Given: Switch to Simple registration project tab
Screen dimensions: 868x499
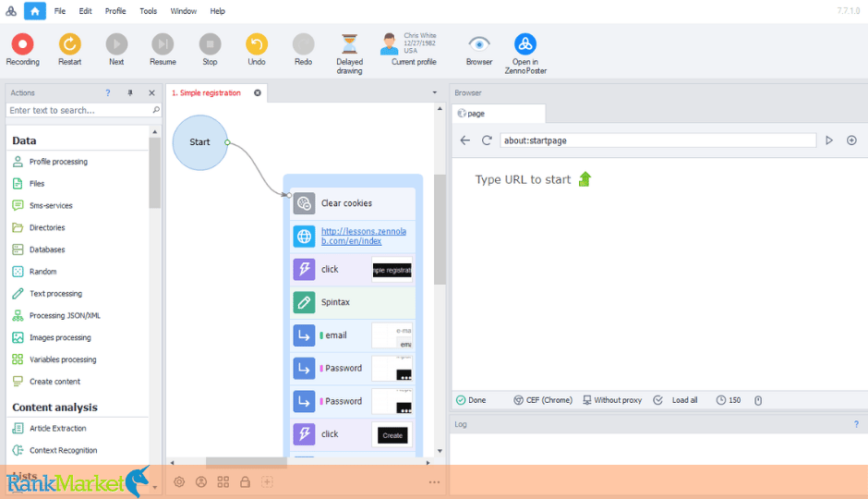Looking at the screenshot, I should [x=206, y=93].
